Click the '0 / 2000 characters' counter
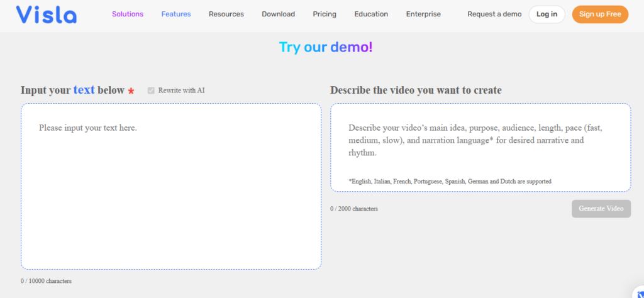This screenshot has width=644, height=298. [354, 209]
